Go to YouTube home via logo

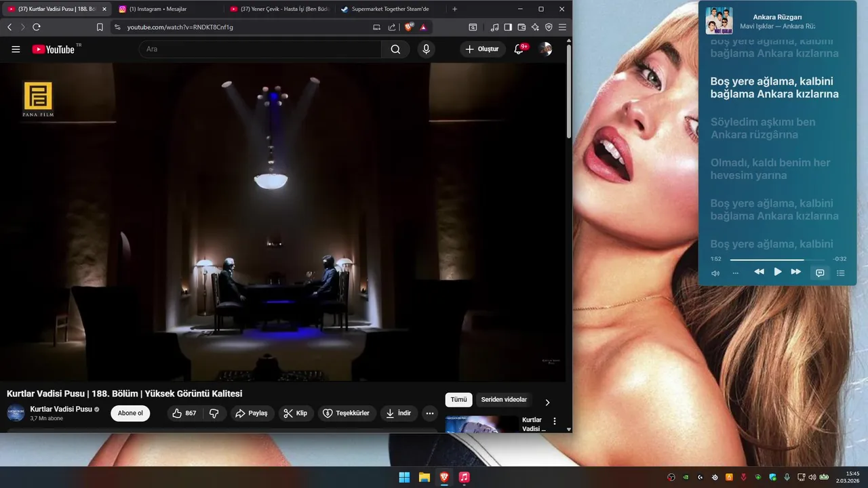point(53,49)
